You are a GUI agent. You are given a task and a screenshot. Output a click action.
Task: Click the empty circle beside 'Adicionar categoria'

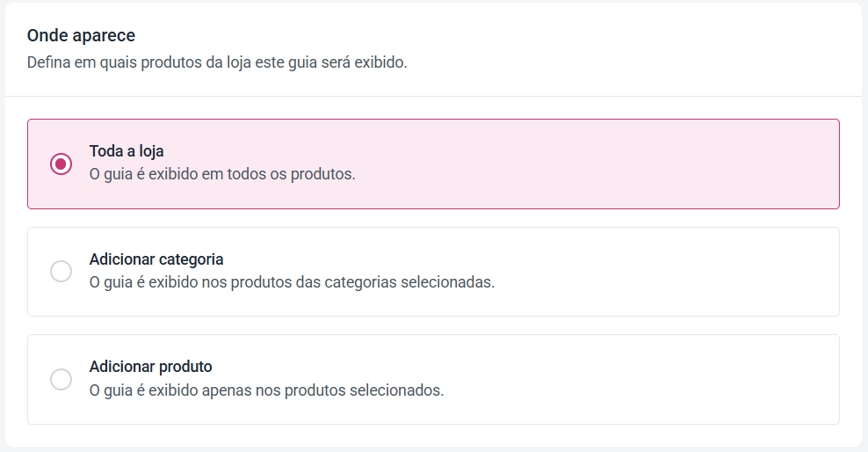61,272
